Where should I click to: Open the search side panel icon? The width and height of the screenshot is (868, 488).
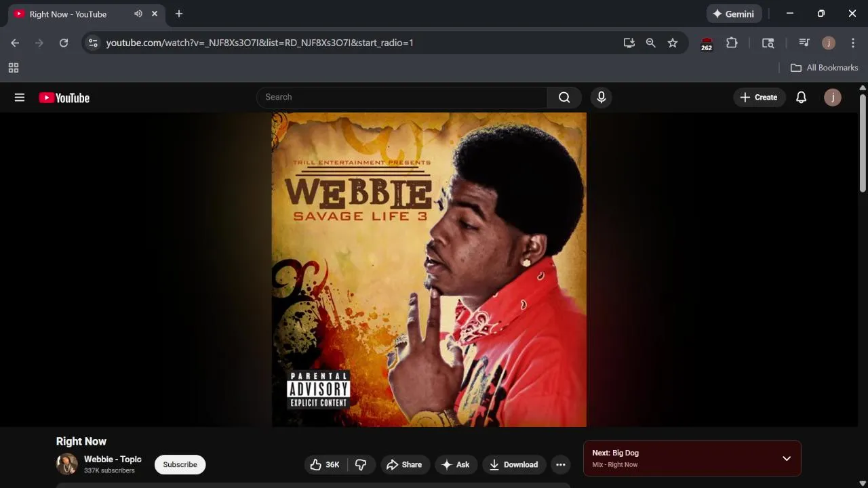(768, 43)
